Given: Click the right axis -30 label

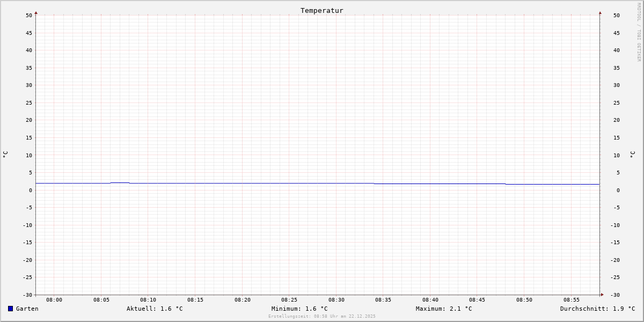Looking at the screenshot, I should click(617, 295).
